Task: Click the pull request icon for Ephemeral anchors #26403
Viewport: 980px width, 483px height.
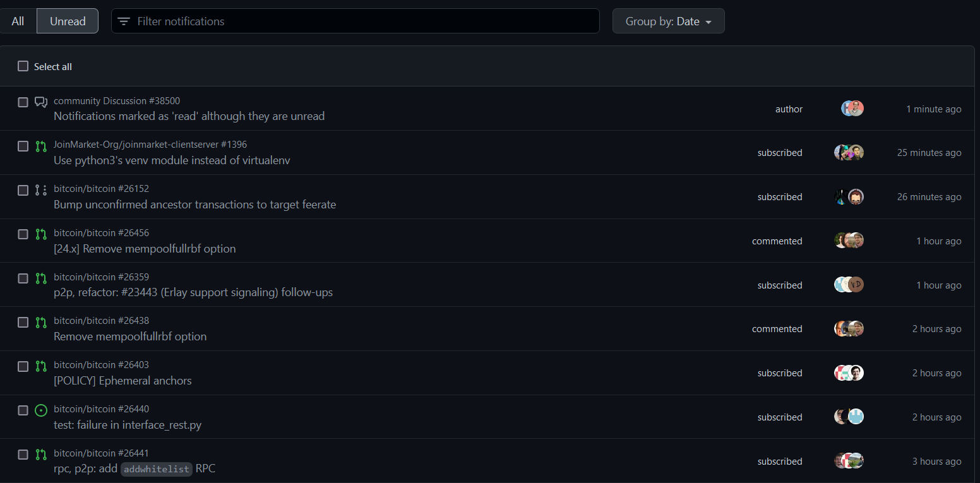Action: [40, 366]
